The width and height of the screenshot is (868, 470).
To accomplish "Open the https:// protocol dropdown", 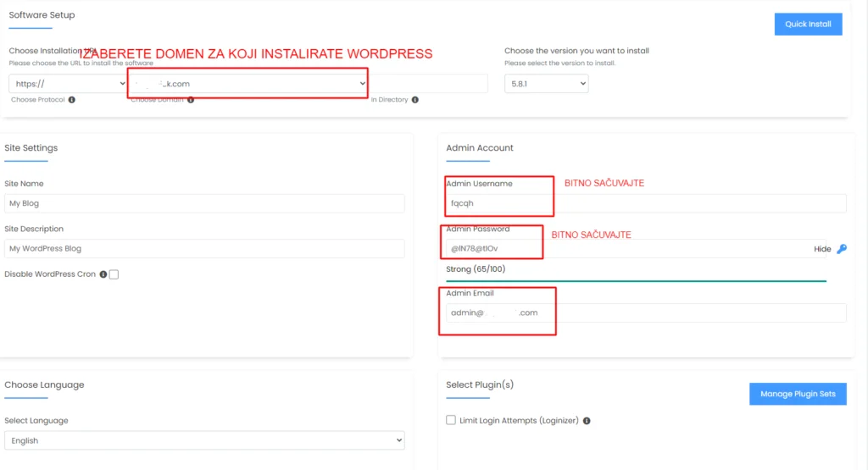I will (x=68, y=84).
